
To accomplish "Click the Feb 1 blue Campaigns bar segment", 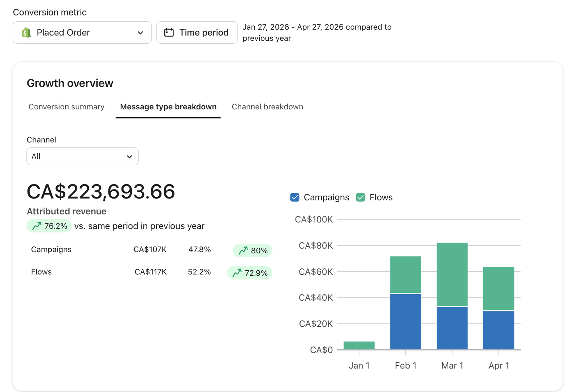I will coord(406,322).
